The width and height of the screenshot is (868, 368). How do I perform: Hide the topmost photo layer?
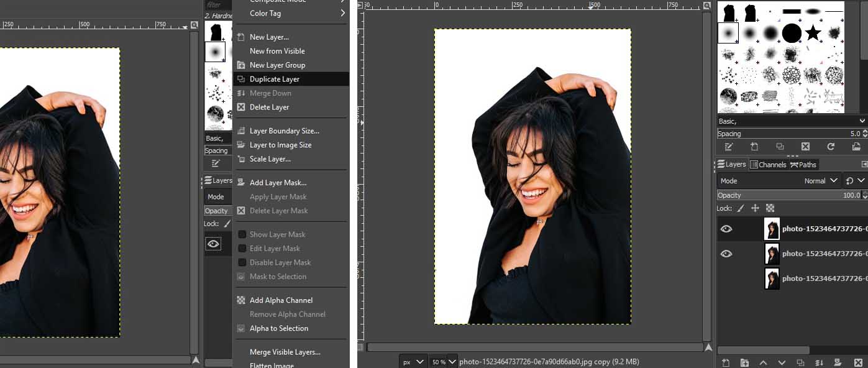(x=726, y=229)
